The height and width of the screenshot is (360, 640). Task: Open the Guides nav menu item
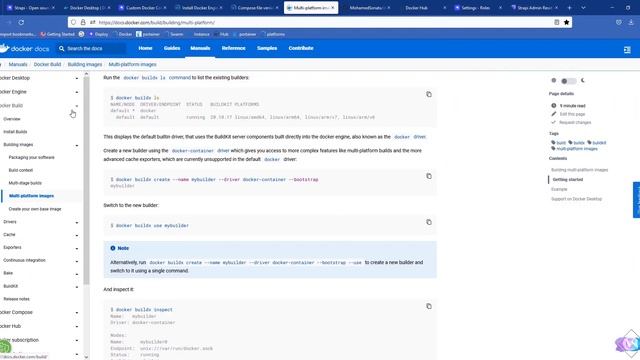click(x=172, y=48)
